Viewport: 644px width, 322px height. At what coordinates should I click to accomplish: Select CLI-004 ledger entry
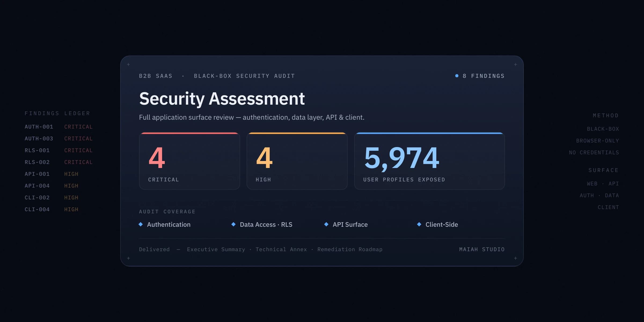(37, 209)
